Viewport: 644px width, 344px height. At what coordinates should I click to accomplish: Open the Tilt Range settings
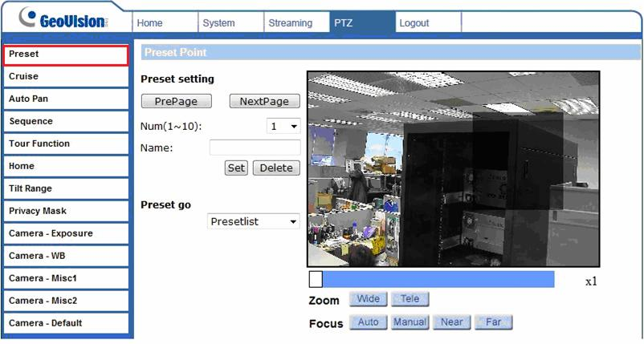(x=66, y=189)
